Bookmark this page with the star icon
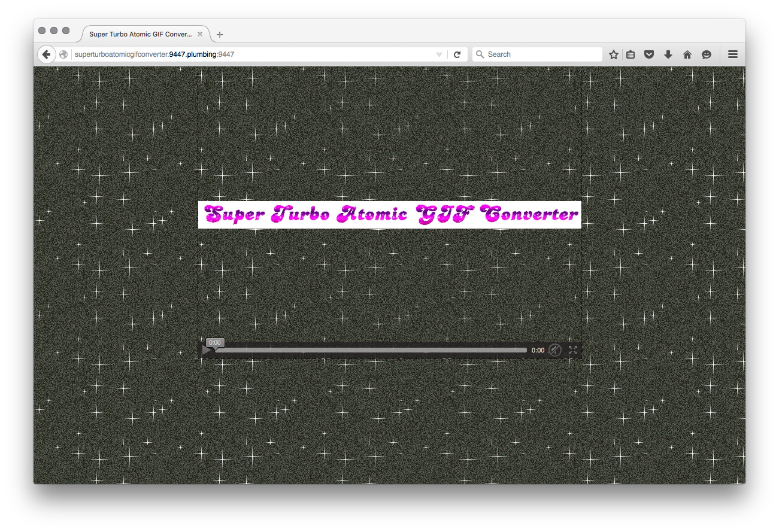This screenshot has width=779, height=532. point(613,54)
